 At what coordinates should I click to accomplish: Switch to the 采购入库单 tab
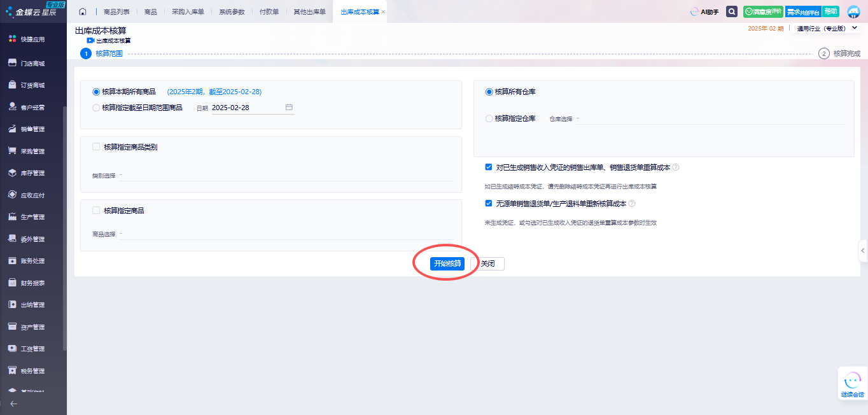tap(188, 12)
